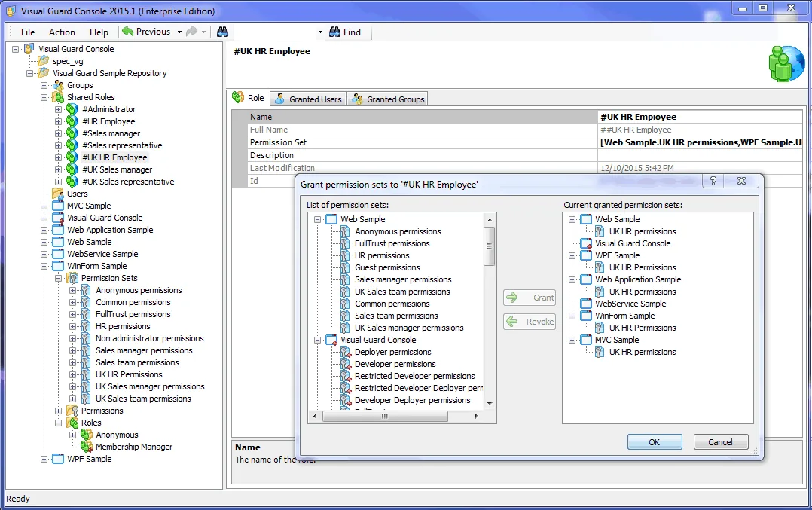Viewport: 812px width, 510px height.
Task: Select Sales manager permissions in dialog list
Action: coord(404,279)
